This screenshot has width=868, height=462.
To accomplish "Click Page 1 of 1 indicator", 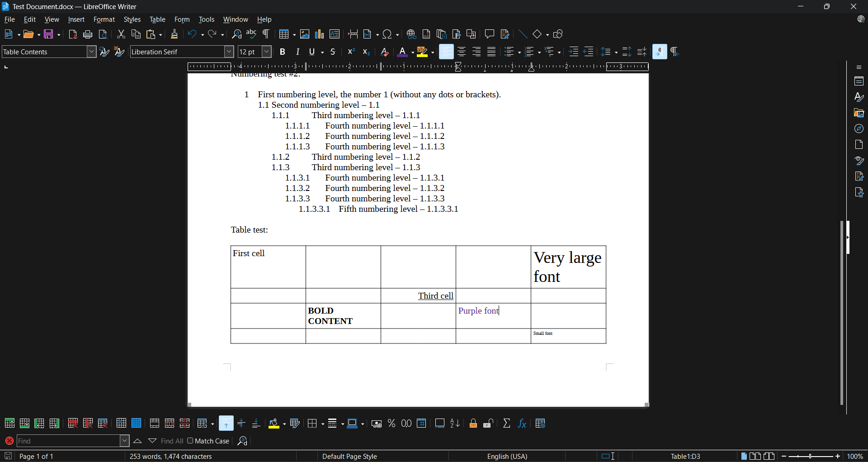I will [x=36, y=457].
